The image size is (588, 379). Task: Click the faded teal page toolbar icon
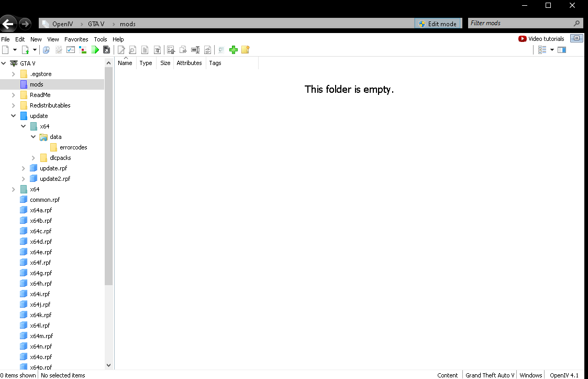pyautogui.click(x=221, y=50)
